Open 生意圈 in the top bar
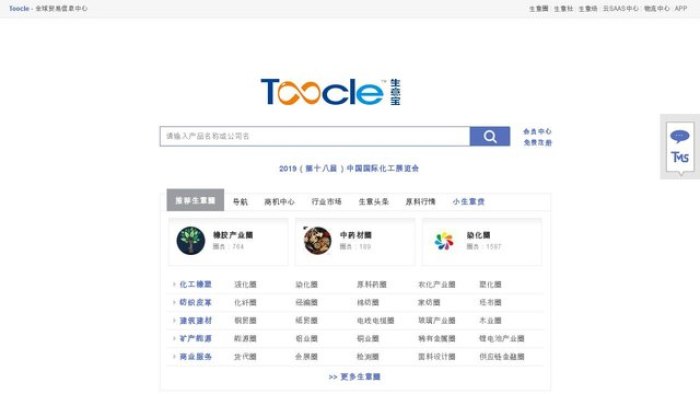 pos(538,8)
